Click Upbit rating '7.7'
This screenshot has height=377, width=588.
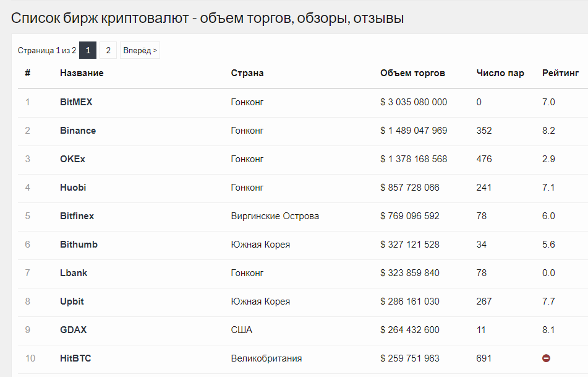click(548, 301)
